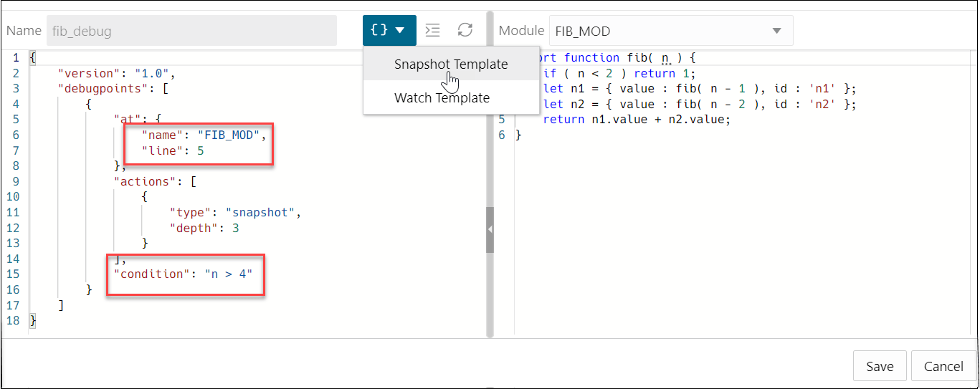The image size is (980, 389).
Task: Click the "line": 5 entry in JSON
Action: [173, 150]
